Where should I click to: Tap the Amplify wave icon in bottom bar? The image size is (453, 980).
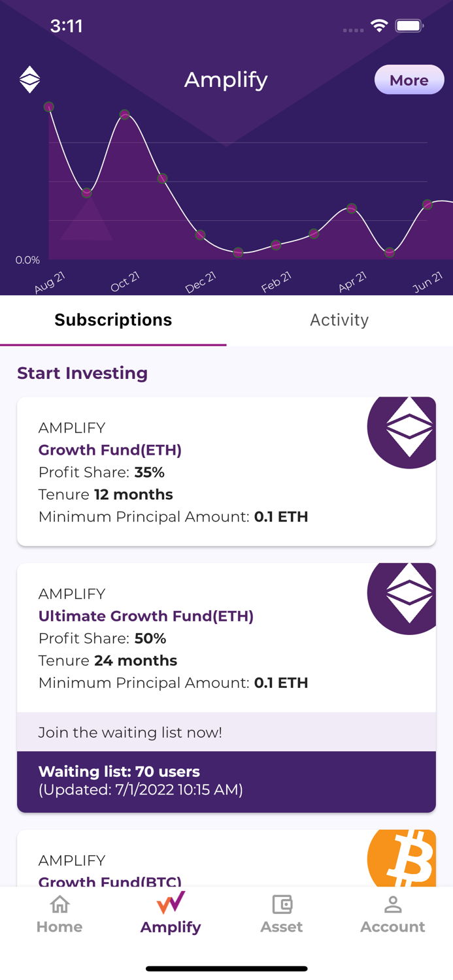tap(170, 902)
